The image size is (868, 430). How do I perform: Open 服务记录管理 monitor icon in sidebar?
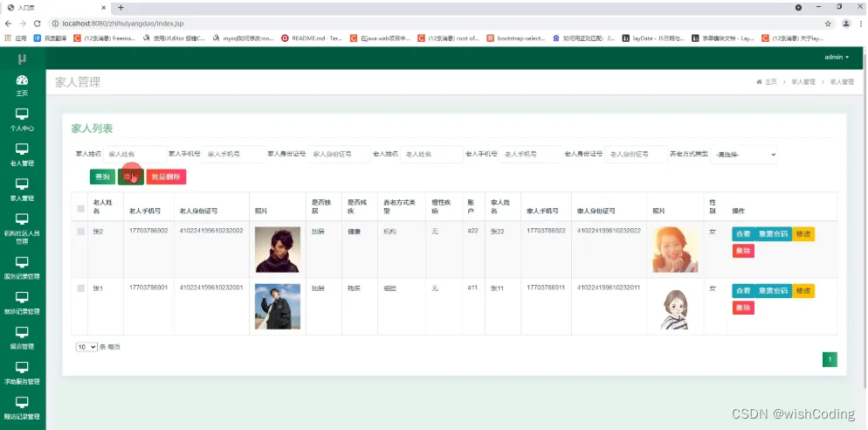[22, 262]
